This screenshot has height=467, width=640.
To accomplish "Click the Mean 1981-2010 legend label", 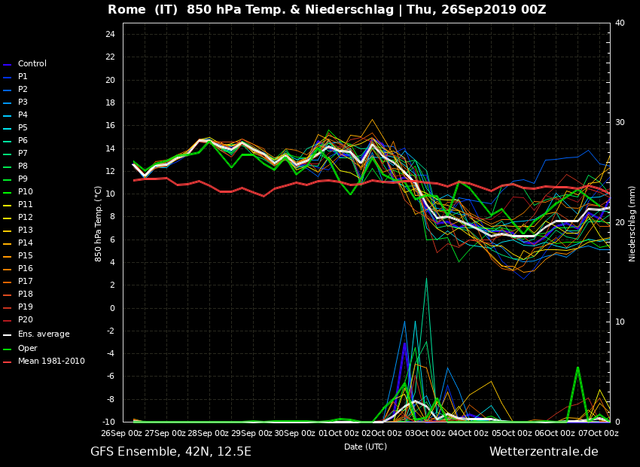I will [x=51, y=361].
